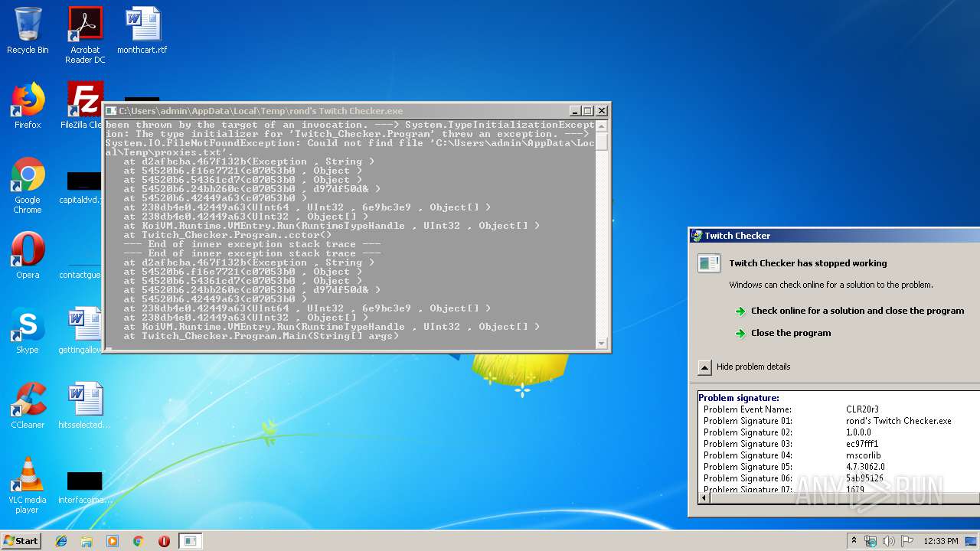Click the console vertical scrollbar thumb
Screen dimensions: 980x551
(602, 142)
